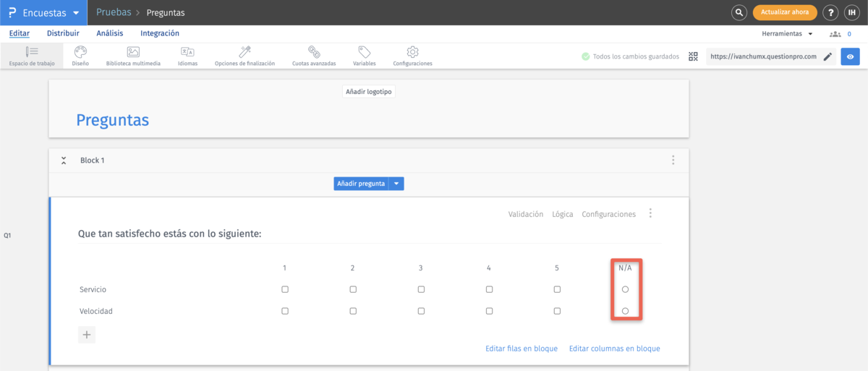Select the N/A radio for Velocidad
Viewport: 868px width, 371px height.
(x=626, y=311)
